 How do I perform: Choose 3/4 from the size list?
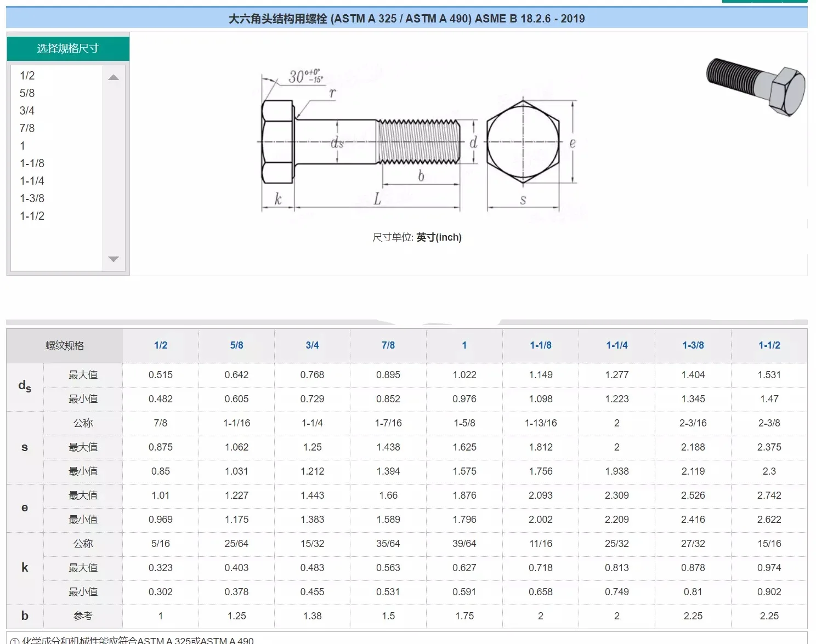click(x=27, y=111)
